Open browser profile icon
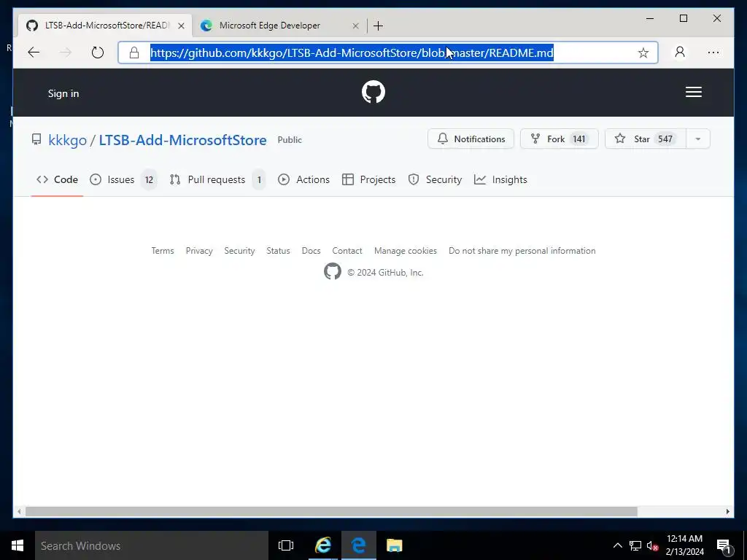 [x=680, y=52]
